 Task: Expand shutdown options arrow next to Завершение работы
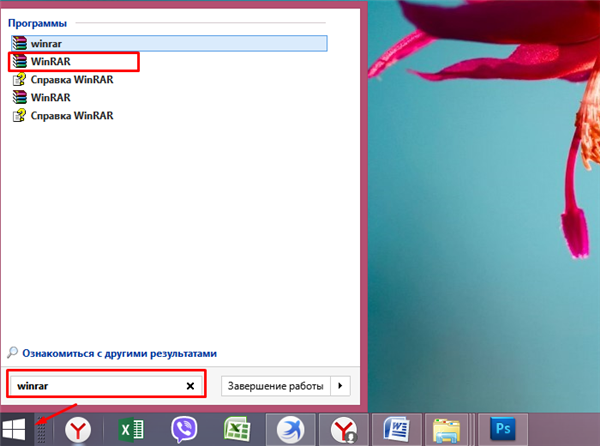[x=340, y=386]
